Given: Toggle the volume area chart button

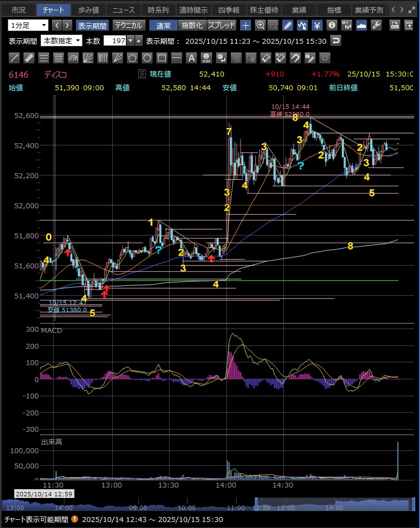Looking at the screenshot, I should (x=361, y=25).
